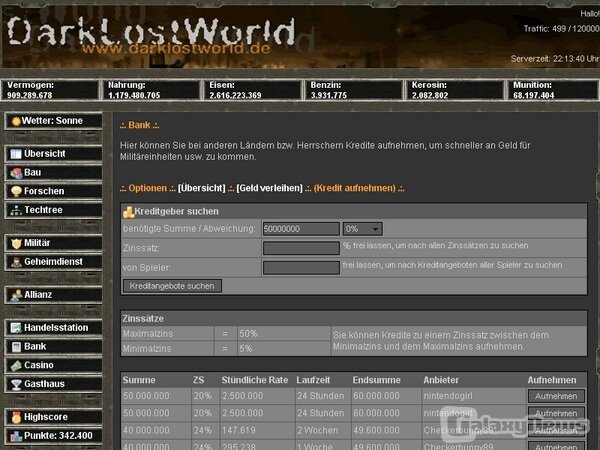Click Aufnehmen for the first nintendogirl offer
Viewport: 600px width, 450px height.
(x=556, y=396)
